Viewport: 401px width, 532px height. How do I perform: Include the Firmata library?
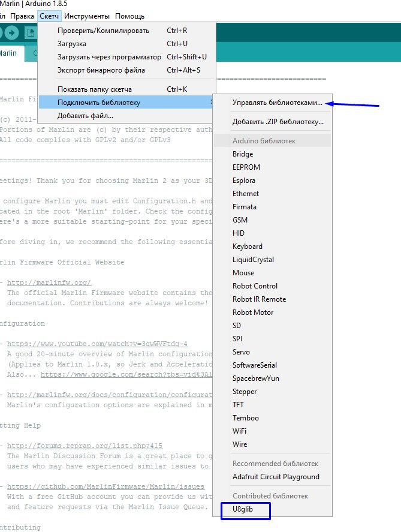[x=273, y=207]
